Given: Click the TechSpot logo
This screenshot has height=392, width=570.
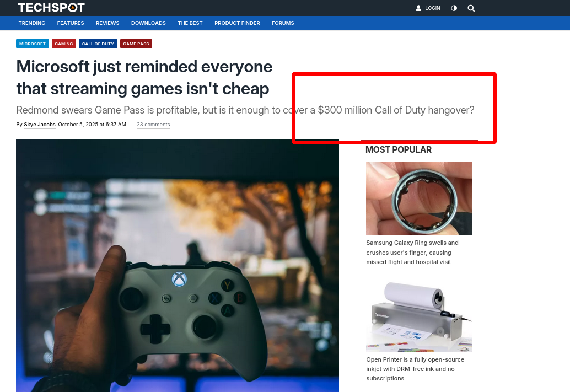Looking at the screenshot, I should click(51, 8).
